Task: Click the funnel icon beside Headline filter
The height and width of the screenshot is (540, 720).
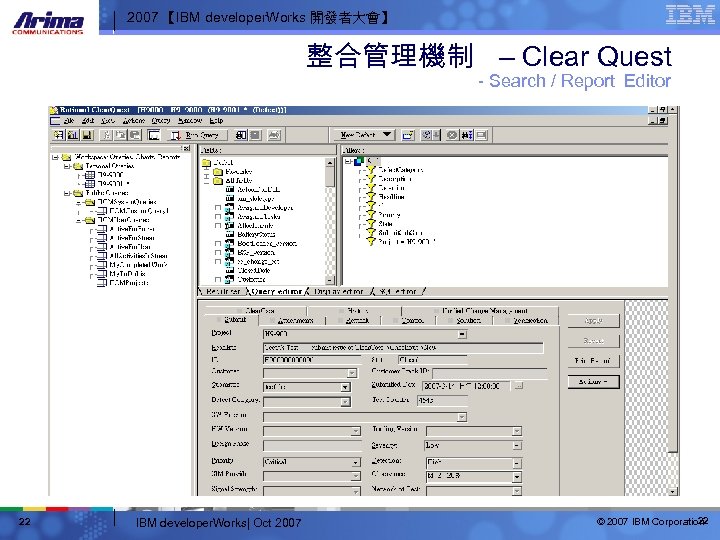Action: [371, 197]
